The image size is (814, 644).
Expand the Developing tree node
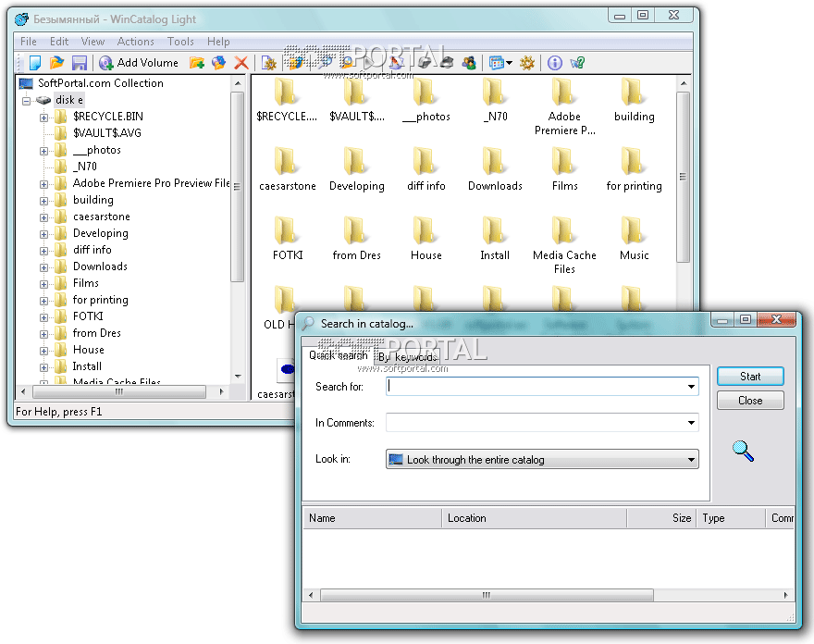[x=43, y=234]
